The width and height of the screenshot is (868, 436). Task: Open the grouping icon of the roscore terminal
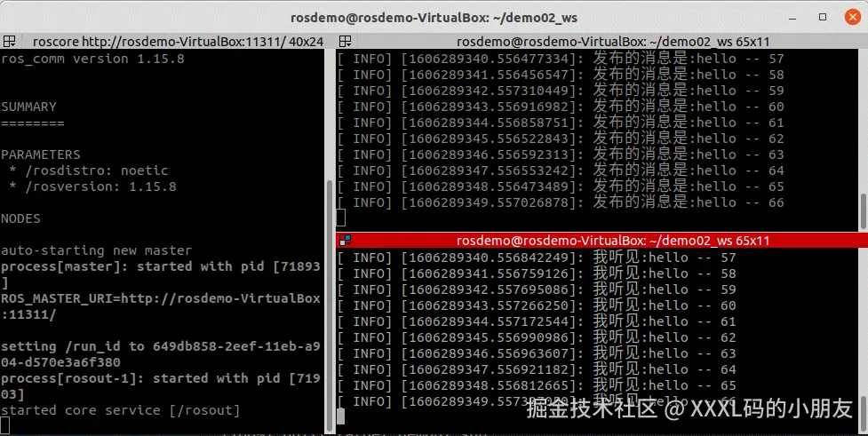click(x=10, y=41)
